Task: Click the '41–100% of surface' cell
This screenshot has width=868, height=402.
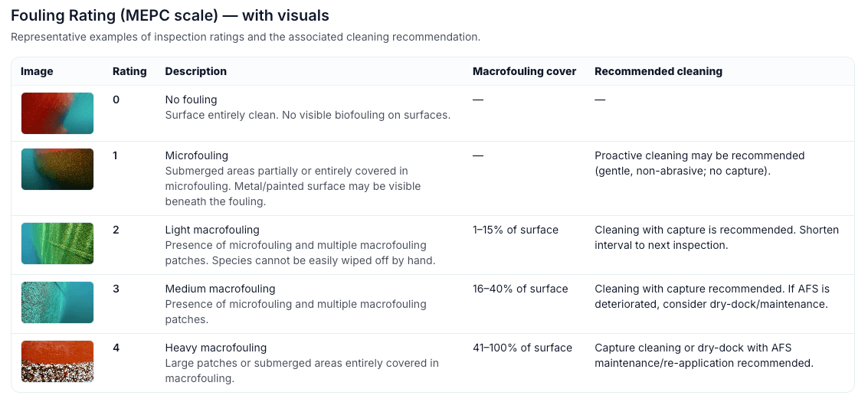Action: [522, 348]
